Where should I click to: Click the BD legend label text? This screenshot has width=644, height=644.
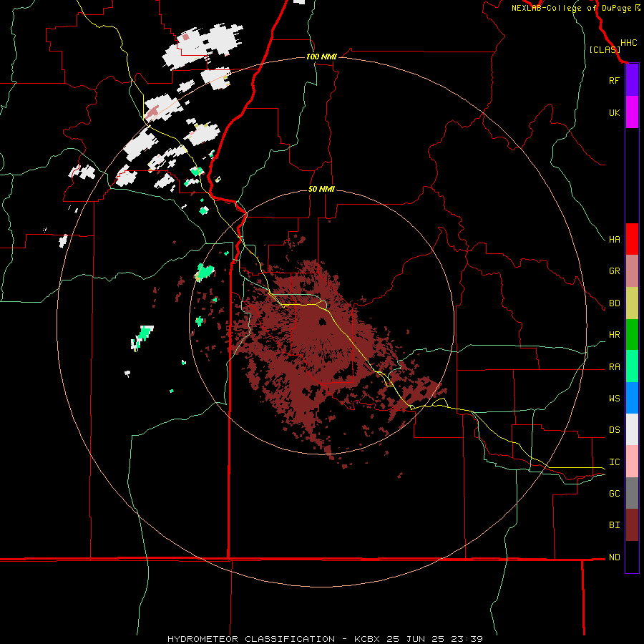(x=614, y=303)
